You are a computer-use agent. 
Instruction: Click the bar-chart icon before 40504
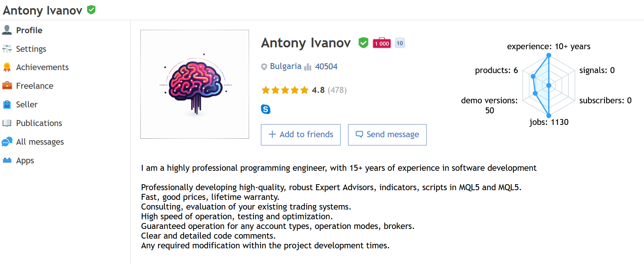point(308,66)
